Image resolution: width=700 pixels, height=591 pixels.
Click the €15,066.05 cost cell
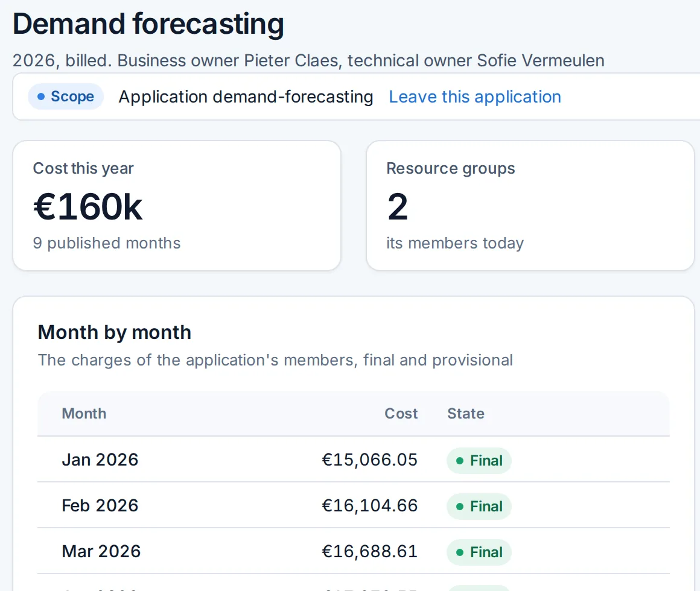(x=370, y=460)
